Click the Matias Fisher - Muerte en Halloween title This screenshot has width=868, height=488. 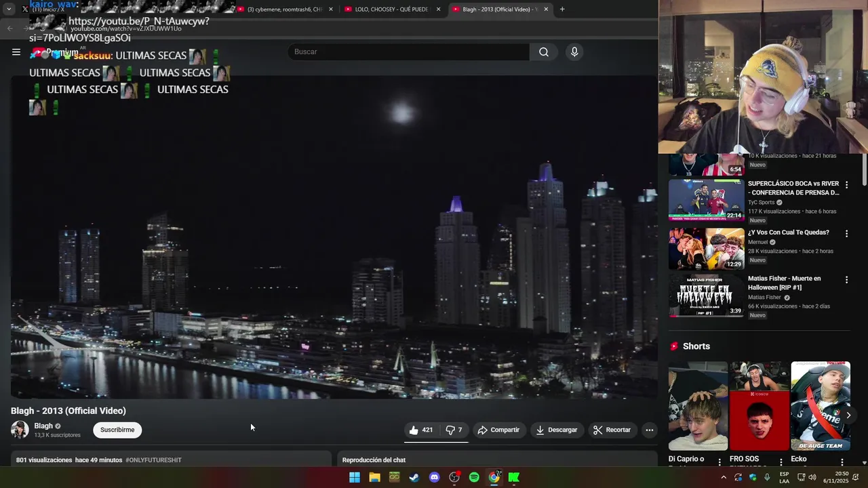coord(785,283)
